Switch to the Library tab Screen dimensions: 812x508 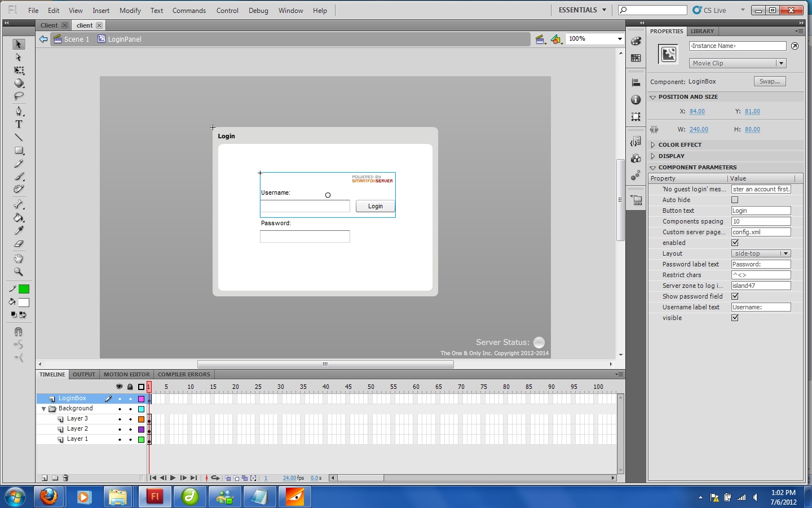pyautogui.click(x=702, y=32)
